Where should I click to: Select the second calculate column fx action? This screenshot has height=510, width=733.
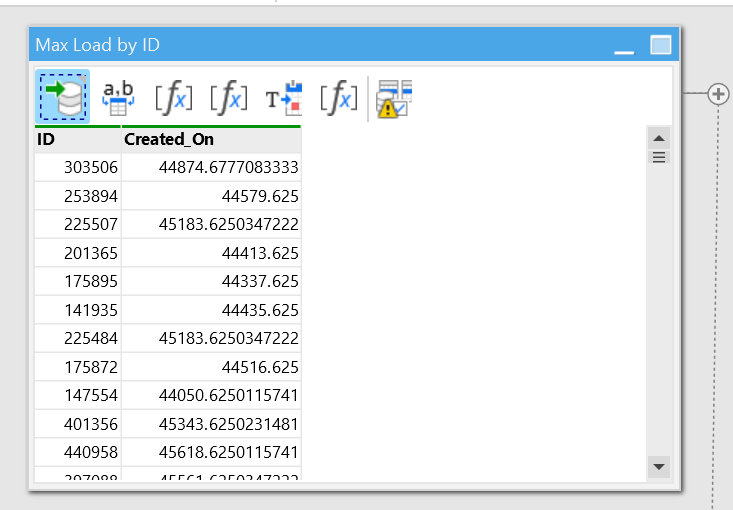229,98
